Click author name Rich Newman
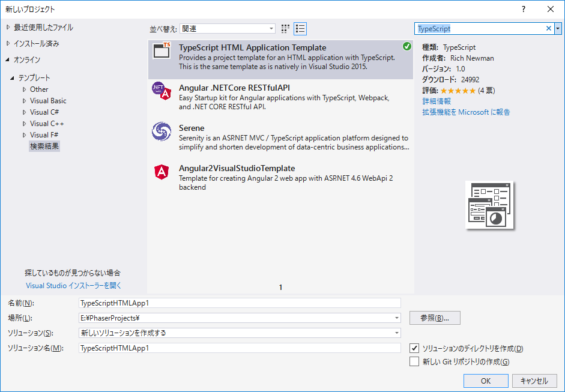565x392 pixels. pyautogui.click(x=472, y=58)
